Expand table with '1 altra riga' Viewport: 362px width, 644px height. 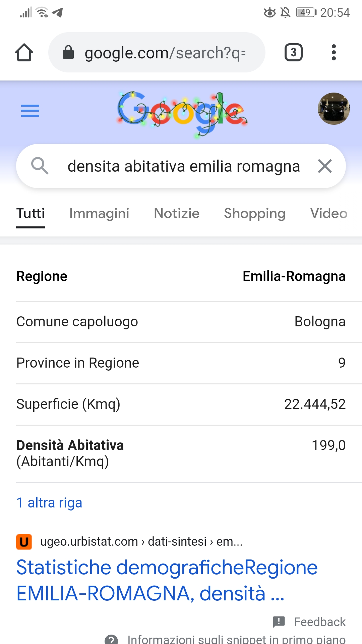pos(49,503)
